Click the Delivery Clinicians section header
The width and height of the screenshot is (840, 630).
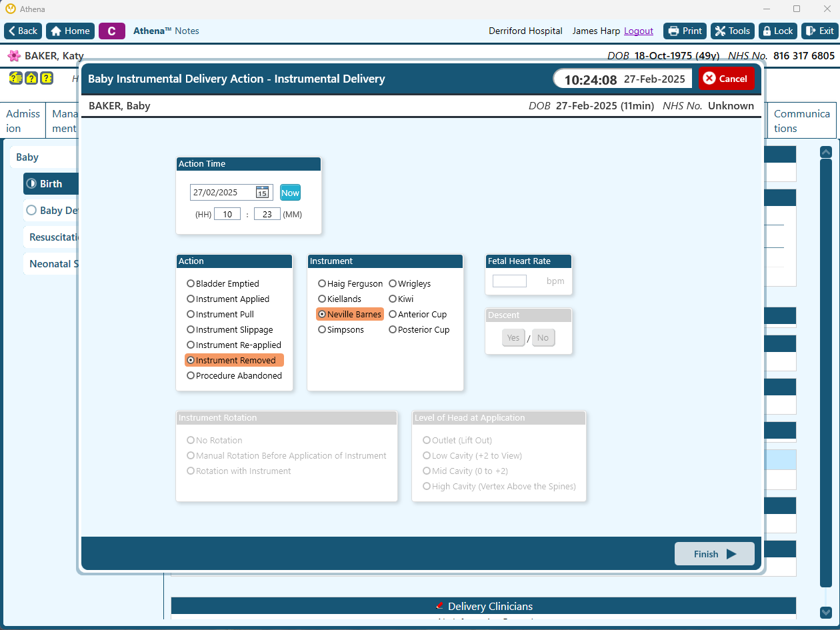(483, 606)
